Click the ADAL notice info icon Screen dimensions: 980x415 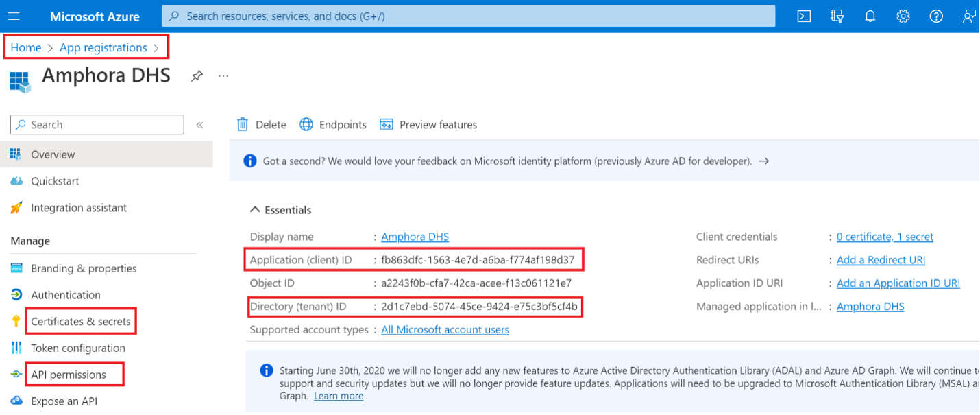click(x=267, y=370)
